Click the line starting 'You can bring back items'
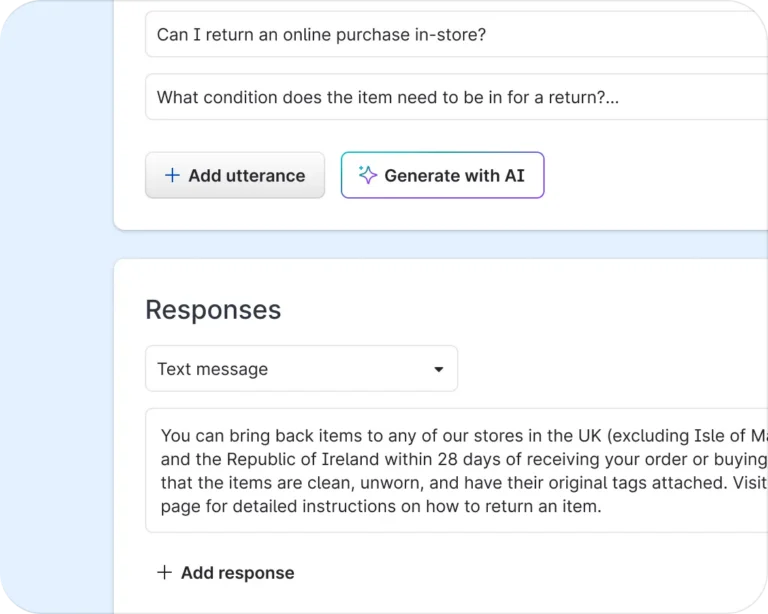The height and width of the screenshot is (614, 768). click(x=464, y=436)
